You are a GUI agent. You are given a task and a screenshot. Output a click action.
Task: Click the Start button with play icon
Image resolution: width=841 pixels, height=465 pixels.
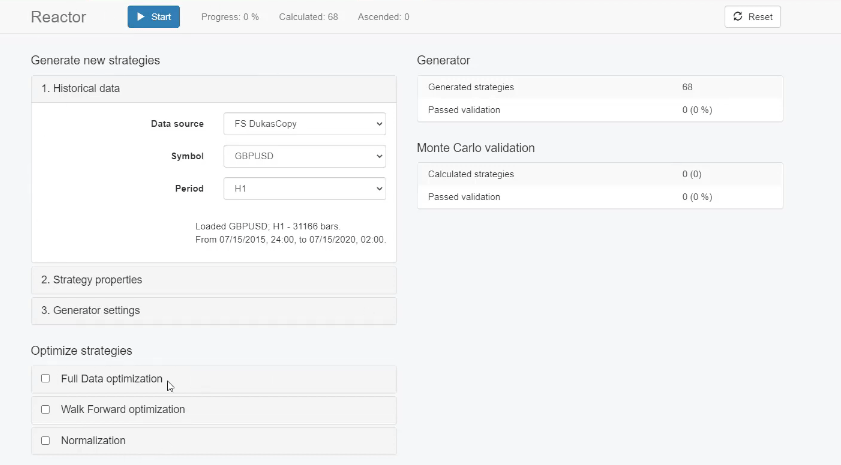(153, 17)
